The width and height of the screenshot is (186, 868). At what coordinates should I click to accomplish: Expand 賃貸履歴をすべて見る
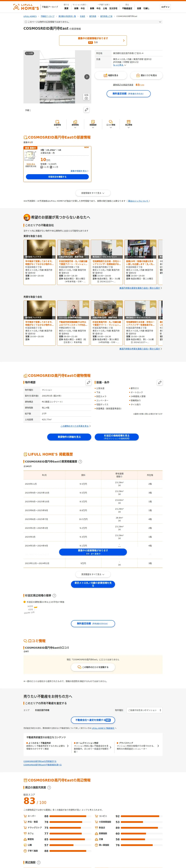[93, 574]
